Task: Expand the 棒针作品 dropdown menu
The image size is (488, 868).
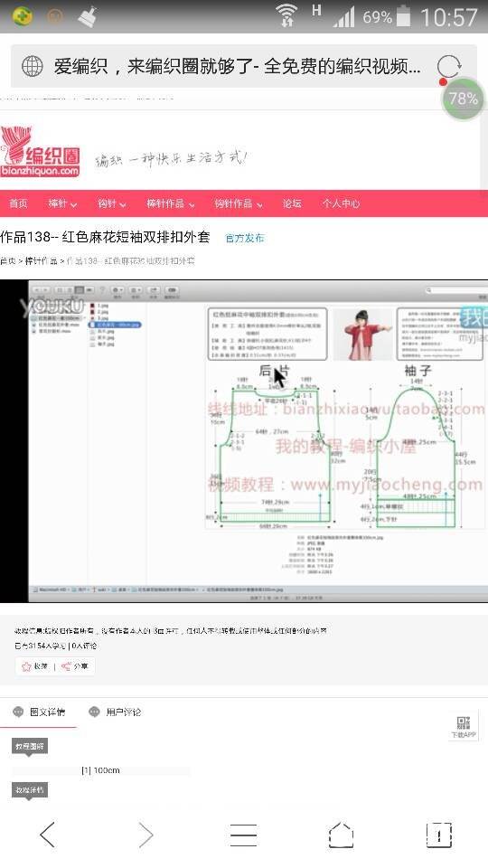Action: tap(171, 203)
